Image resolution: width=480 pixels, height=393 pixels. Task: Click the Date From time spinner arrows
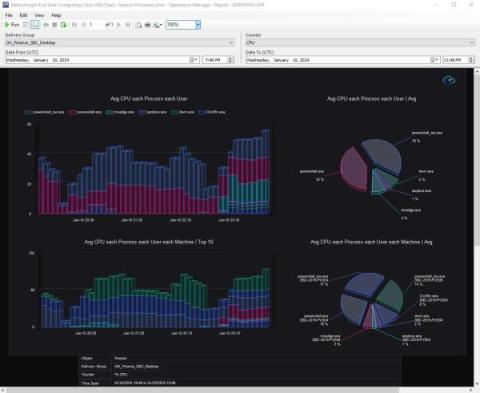230,60
